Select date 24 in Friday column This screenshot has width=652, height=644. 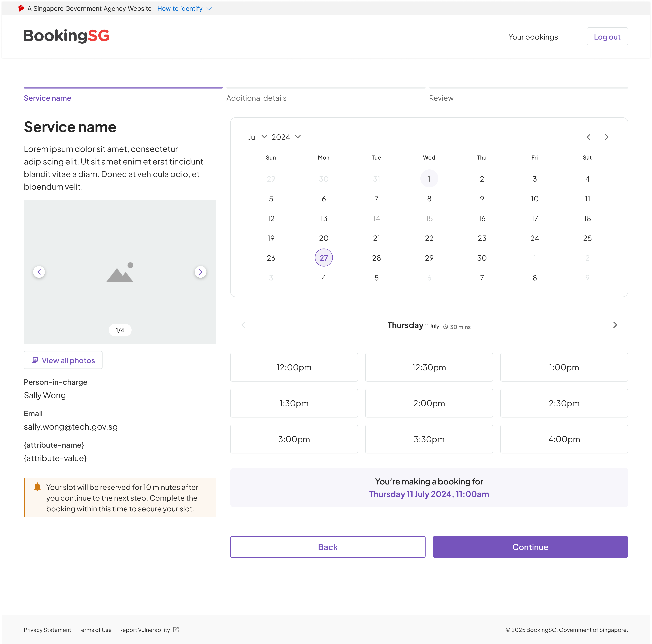pyautogui.click(x=534, y=238)
